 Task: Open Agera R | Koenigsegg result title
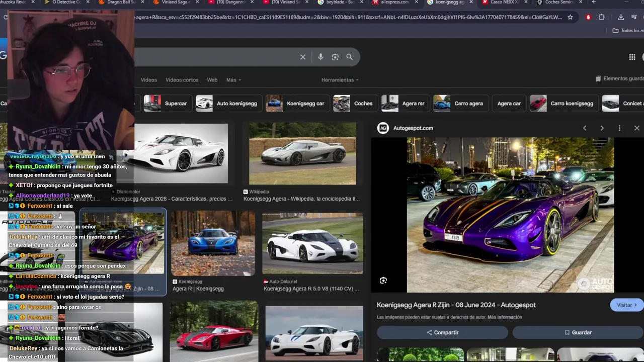(198, 289)
